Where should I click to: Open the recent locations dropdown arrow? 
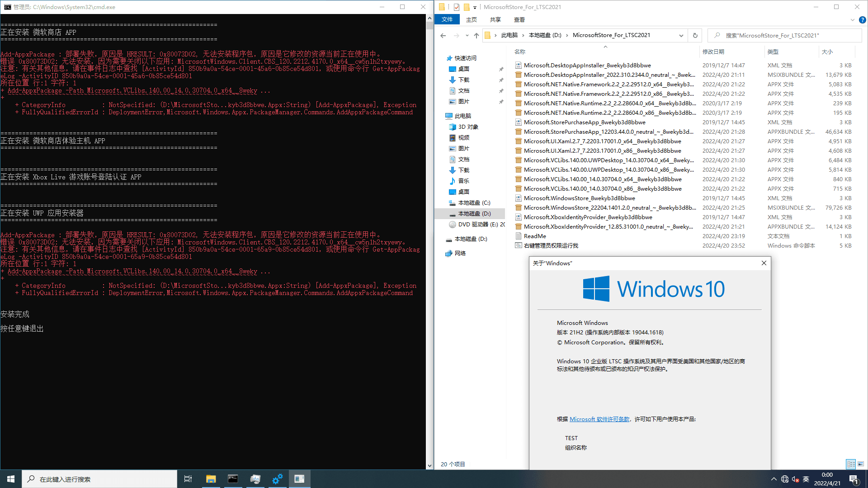[x=467, y=36]
